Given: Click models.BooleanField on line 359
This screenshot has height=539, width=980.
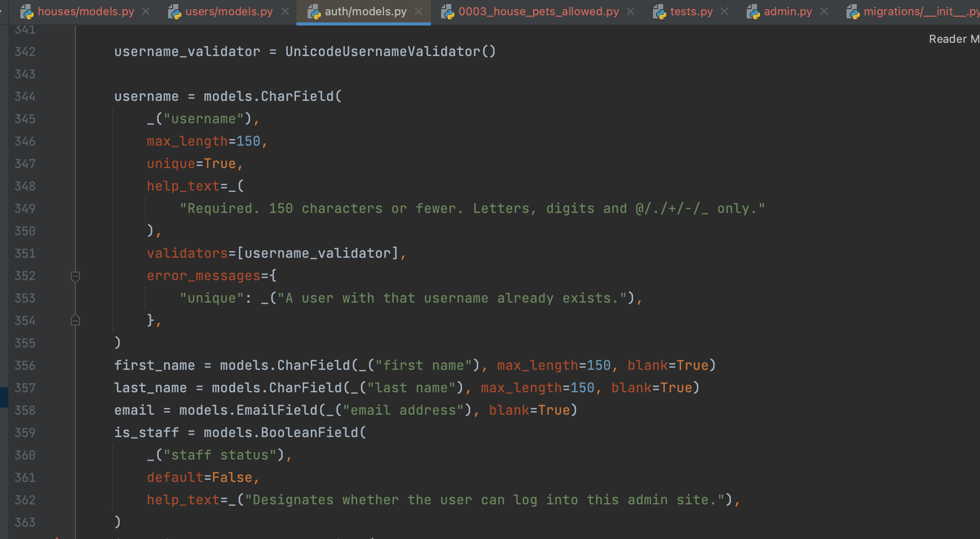Looking at the screenshot, I should [281, 433].
